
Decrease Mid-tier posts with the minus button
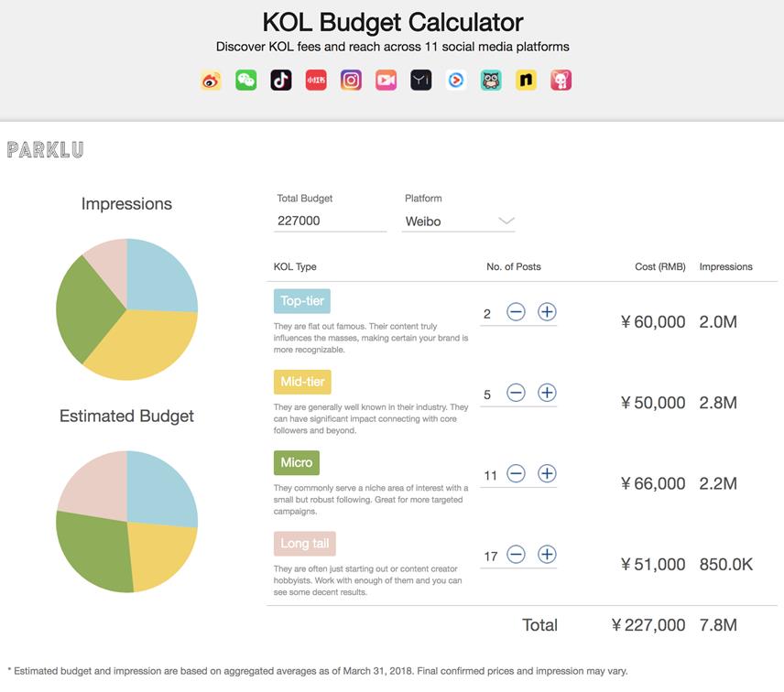(x=517, y=393)
